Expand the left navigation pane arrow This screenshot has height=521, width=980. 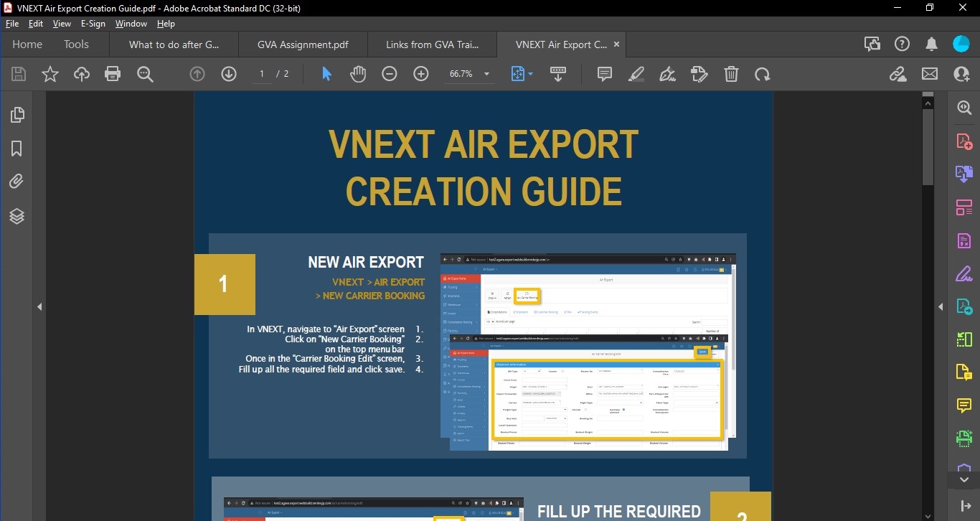pos(39,307)
